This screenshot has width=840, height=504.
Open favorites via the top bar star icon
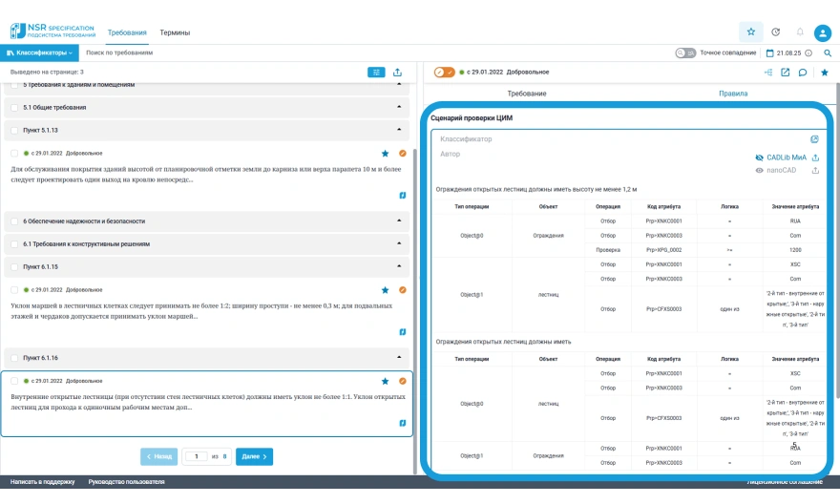pos(751,31)
